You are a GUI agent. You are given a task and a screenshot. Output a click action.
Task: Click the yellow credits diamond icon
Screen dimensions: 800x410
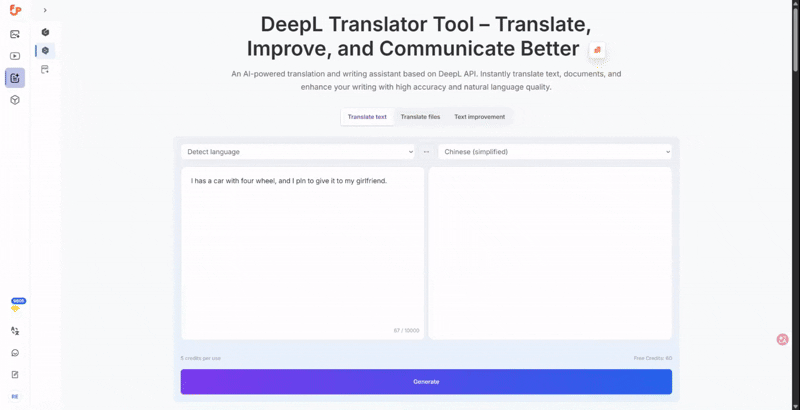[15, 309]
